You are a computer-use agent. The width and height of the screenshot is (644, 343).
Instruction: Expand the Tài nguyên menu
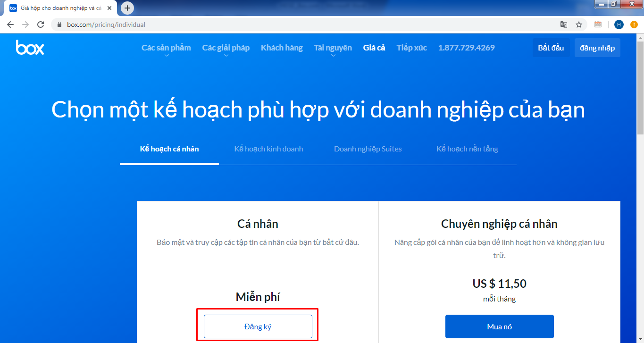coord(333,49)
